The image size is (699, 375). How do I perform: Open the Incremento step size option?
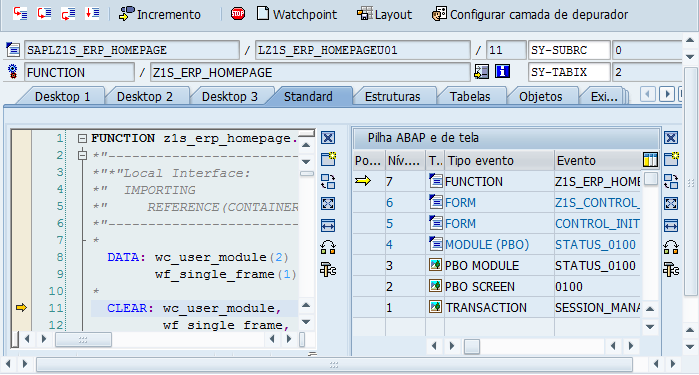[160, 14]
